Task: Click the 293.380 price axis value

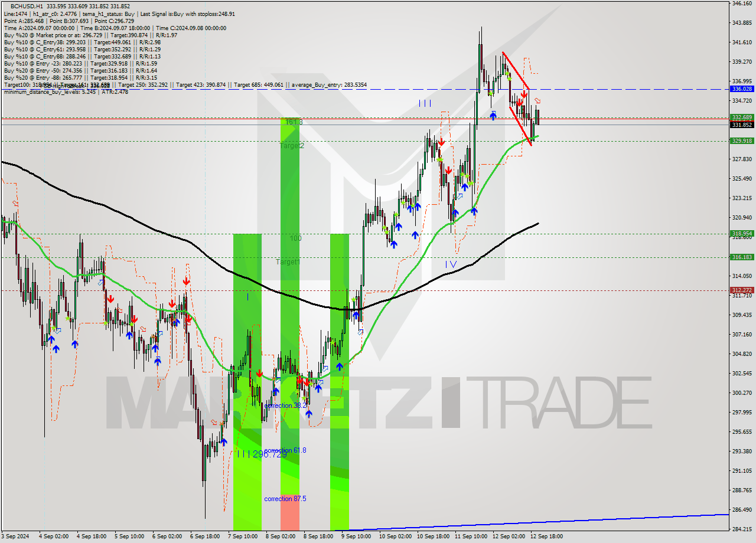Action: tap(742, 452)
